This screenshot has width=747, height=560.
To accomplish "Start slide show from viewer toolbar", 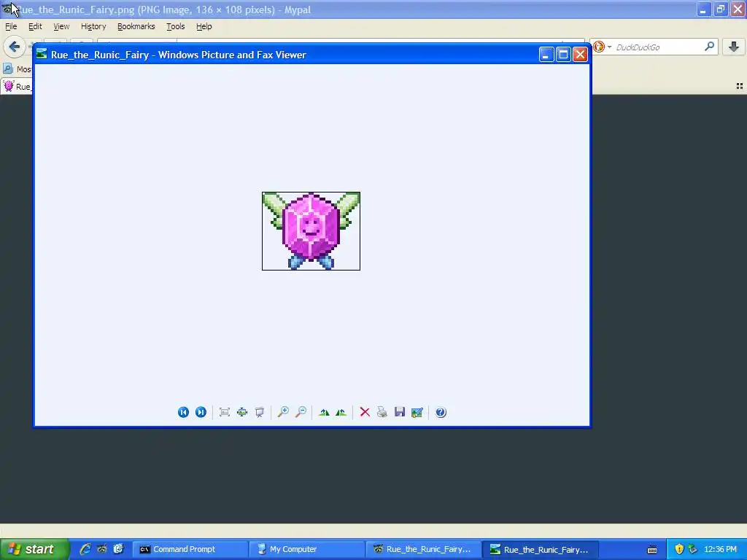I will (x=260, y=413).
